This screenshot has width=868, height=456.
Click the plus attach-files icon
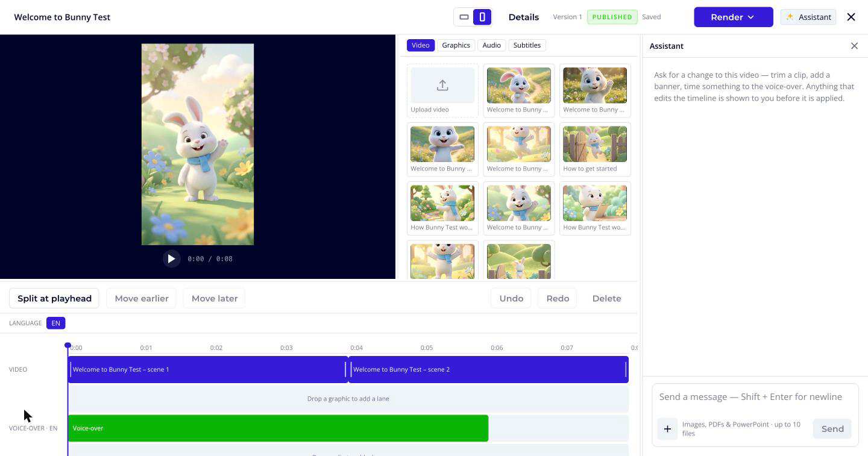[667, 429]
